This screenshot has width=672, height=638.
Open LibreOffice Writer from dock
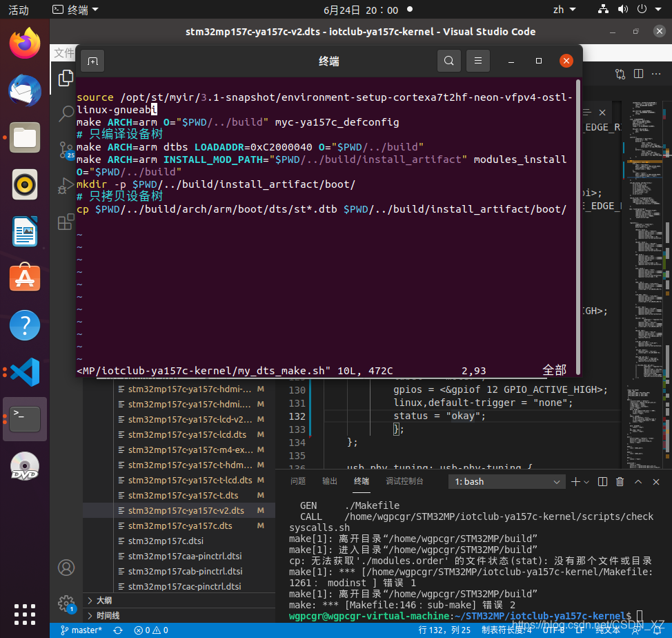pyautogui.click(x=25, y=231)
